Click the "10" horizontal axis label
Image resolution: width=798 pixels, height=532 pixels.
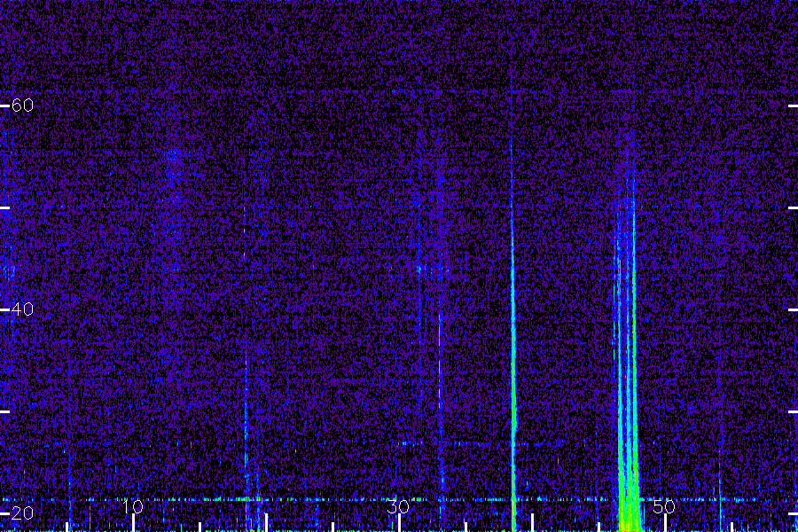pyautogui.click(x=133, y=506)
